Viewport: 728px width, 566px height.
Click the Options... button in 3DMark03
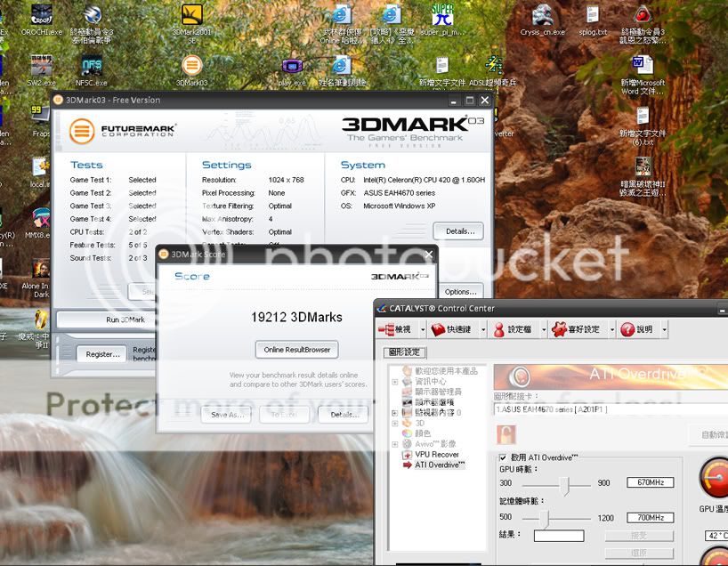click(x=461, y=292)
